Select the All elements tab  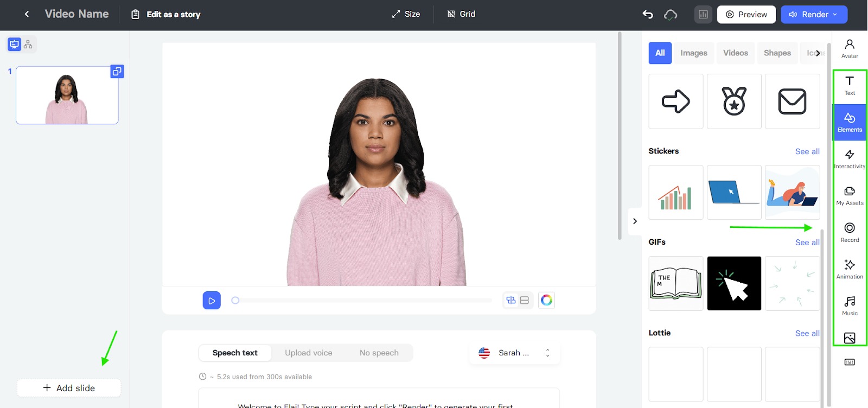660,53
